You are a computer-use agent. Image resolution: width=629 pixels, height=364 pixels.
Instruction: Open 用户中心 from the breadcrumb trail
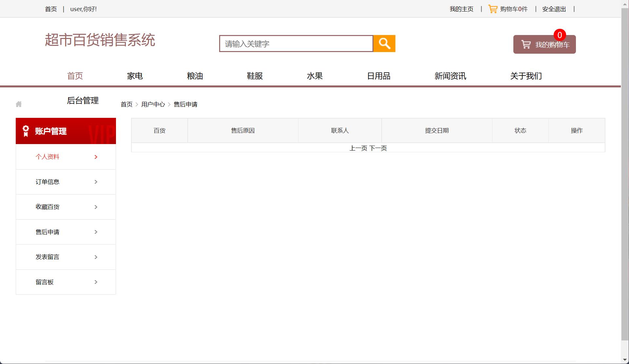pyautogui.click(x=153, y=104)
